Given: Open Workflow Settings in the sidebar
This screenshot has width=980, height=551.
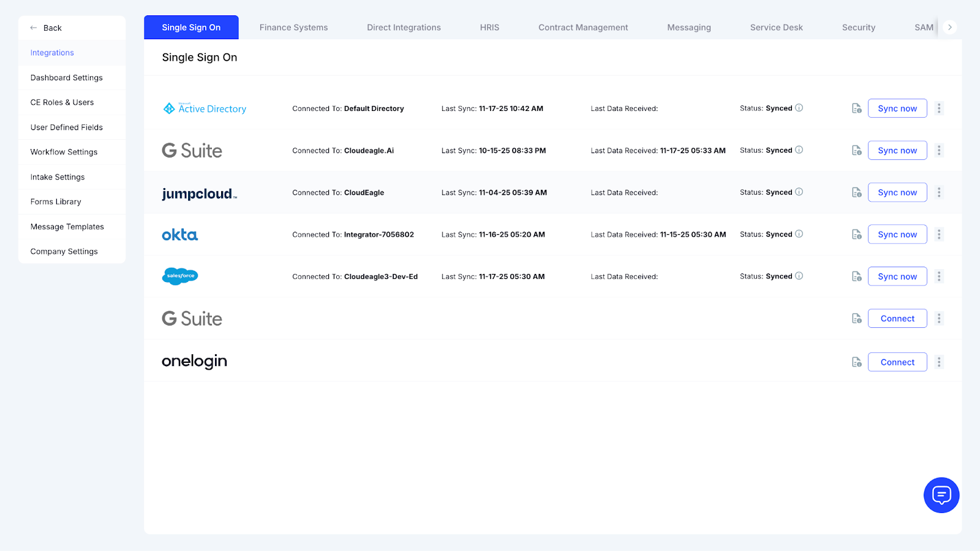Looking at the screenshot, I should [x=72, y=152].
